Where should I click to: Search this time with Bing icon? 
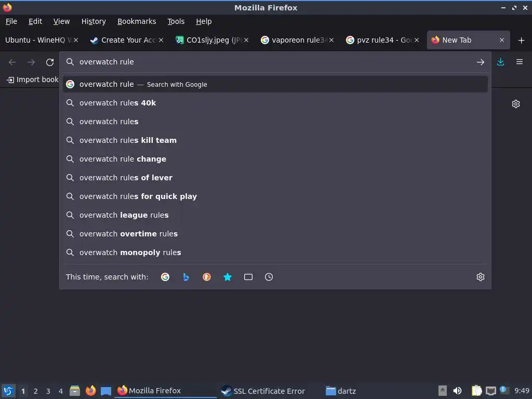click(186, 277)
